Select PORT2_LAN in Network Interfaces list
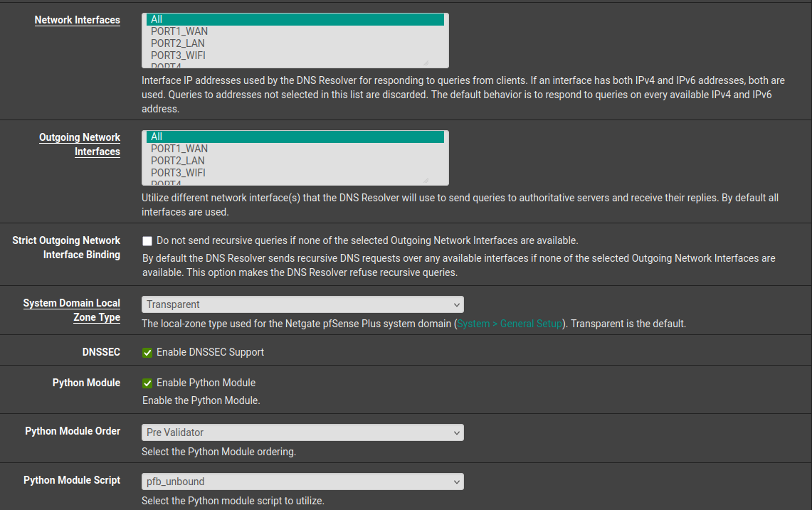The image size is (812, 510). click(295, 43)
